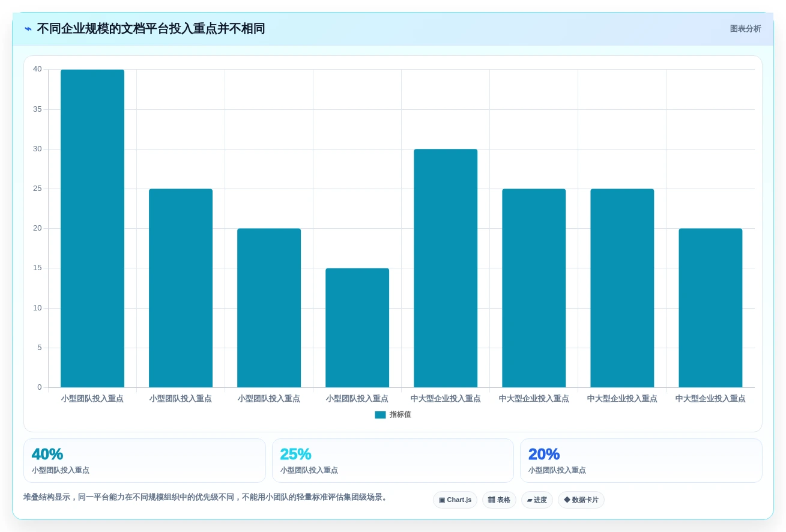Click the 小型团队投入重点 caption under 25%

309,471
